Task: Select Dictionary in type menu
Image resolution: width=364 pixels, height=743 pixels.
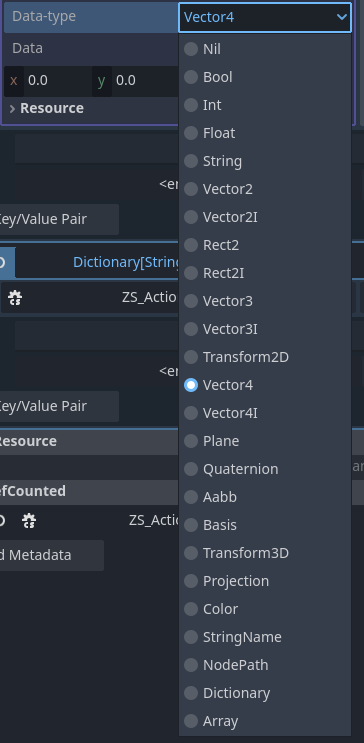Action: tap(265, 693)
